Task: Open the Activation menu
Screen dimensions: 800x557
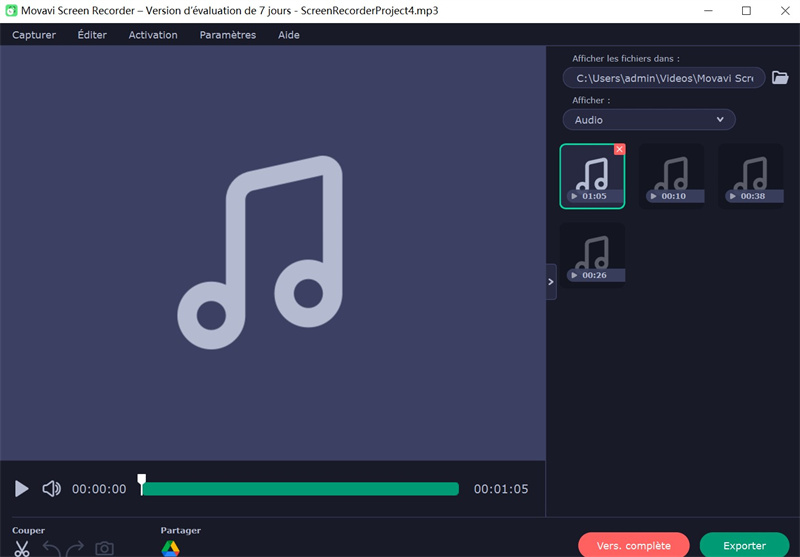Action: click(153, 35)
